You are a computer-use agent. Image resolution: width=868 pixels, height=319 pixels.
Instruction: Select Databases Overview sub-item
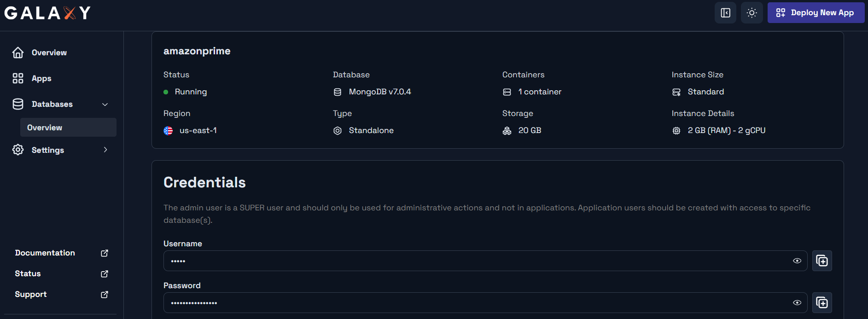click(68, 128)
